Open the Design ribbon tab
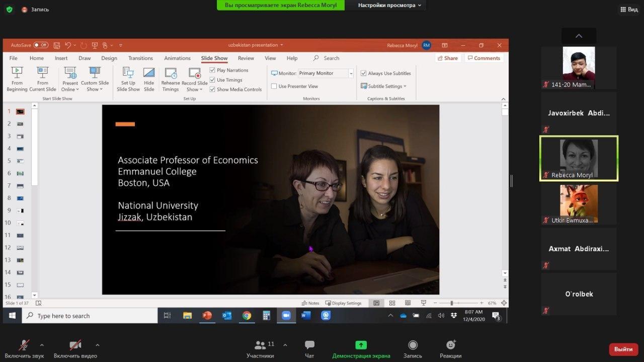This screenshot has width=644, height=362. pyautogui.click(x=109, y=58)
